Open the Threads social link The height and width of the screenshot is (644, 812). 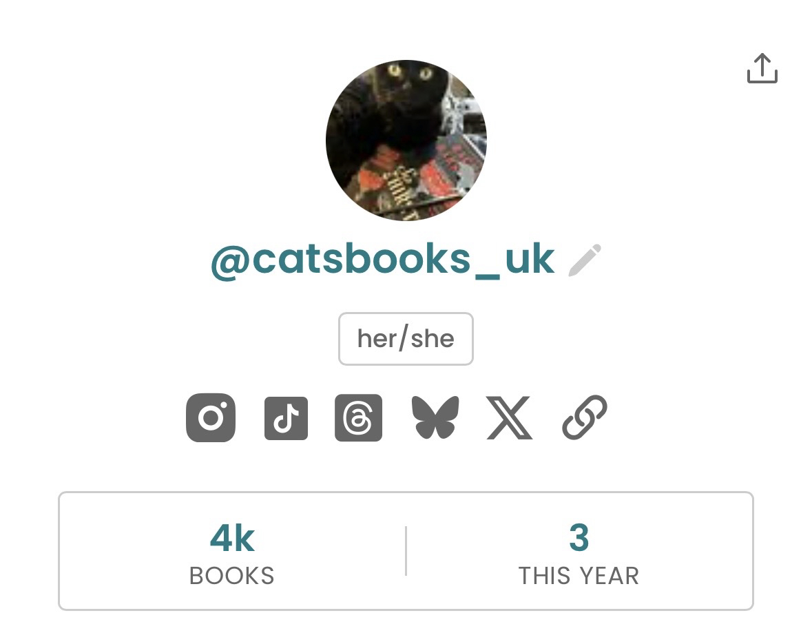tap(358, 418)
